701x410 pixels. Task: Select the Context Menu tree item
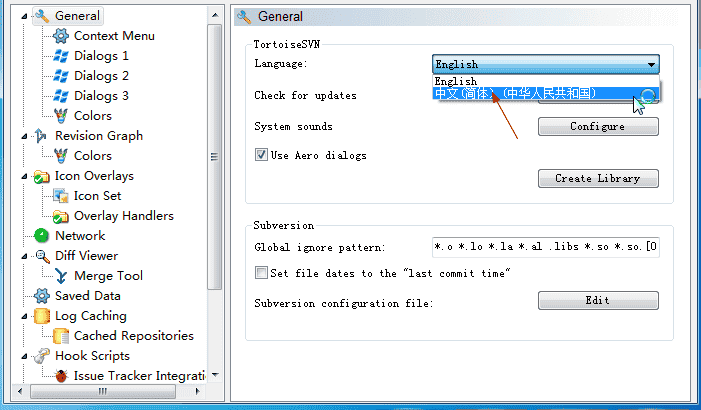114,36
